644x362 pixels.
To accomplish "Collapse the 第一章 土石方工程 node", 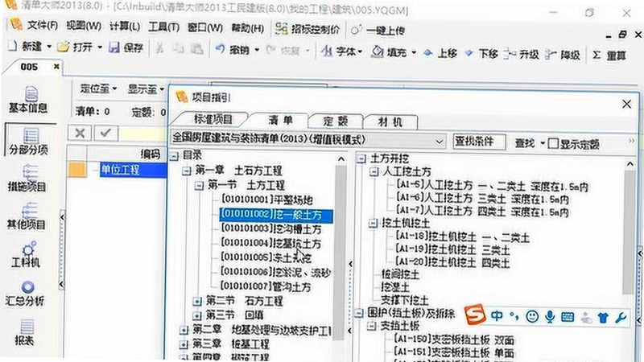I will pos(187,171).
